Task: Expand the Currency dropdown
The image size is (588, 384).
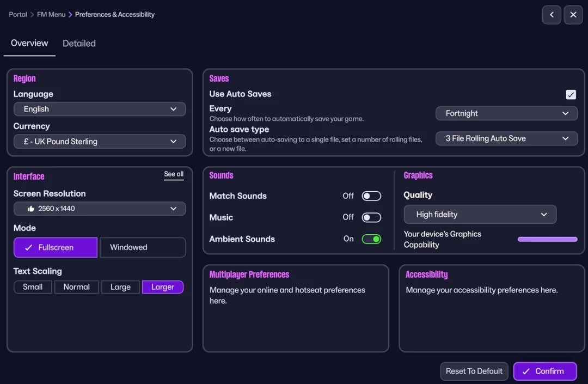Action: pos(100,142)
